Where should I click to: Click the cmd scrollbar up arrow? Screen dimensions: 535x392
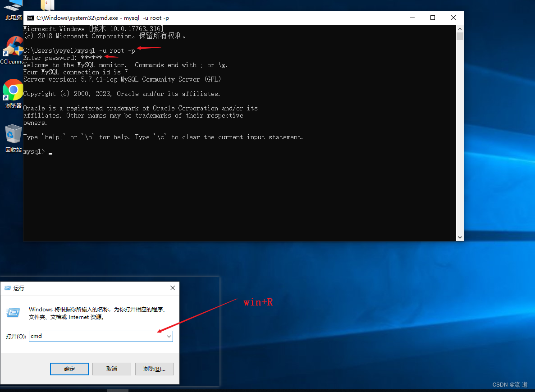point(460,29)
